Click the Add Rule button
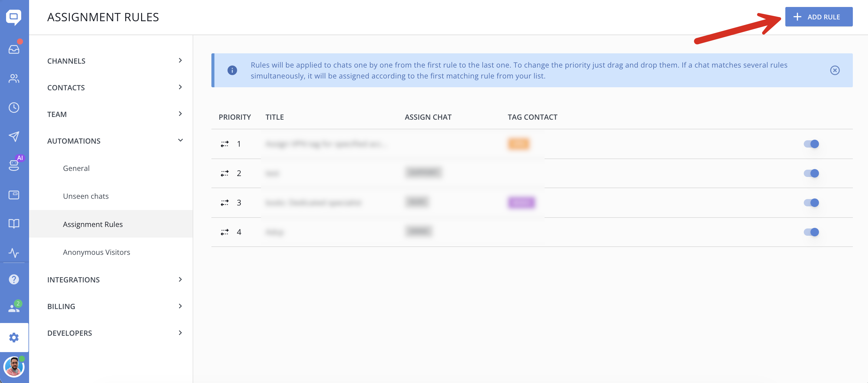The width and height of the screenshot is (868, 383). point(818,17)
